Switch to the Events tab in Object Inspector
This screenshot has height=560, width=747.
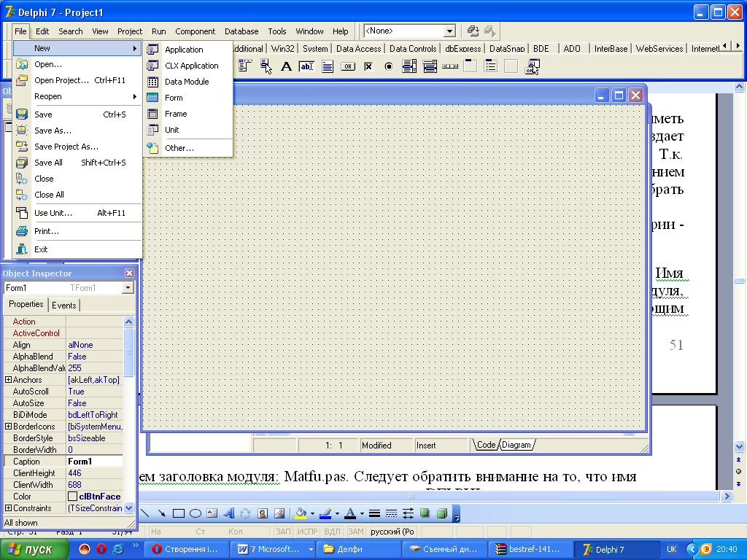64,306
